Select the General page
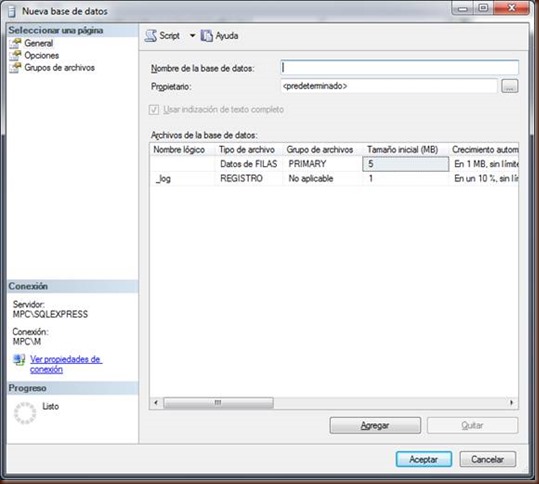This screenshot has width=539, height=484. tap(38, 43)
